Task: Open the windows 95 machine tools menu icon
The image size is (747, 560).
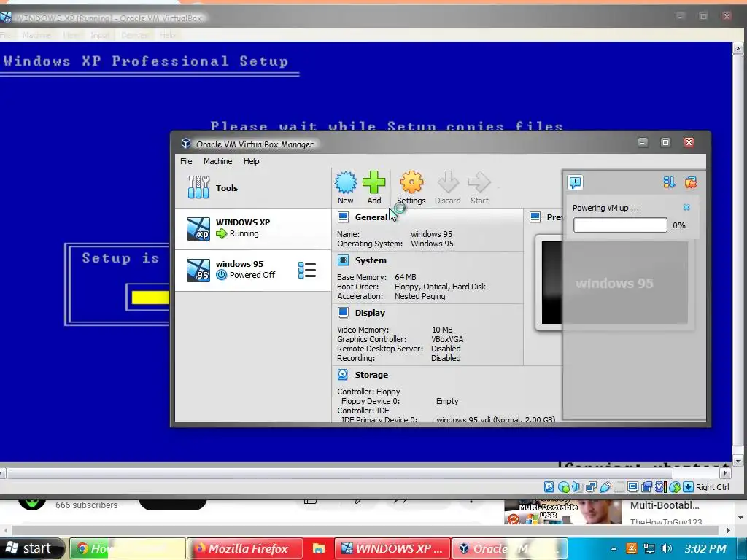Action: click(x=307, y=270)
